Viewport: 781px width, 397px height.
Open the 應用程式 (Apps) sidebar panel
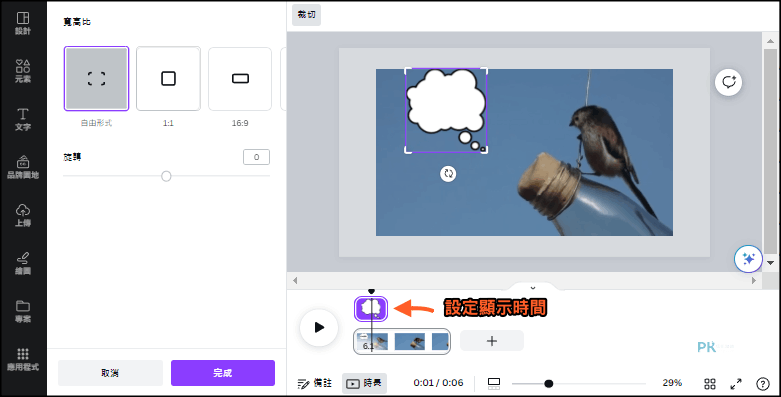click(x=23, y=360)
